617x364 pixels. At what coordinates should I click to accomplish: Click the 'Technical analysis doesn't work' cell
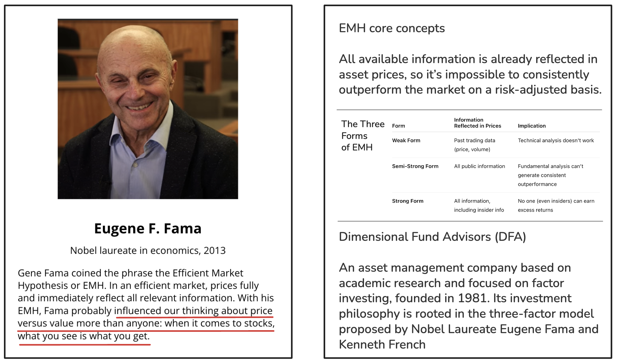(x=556, y=141)
